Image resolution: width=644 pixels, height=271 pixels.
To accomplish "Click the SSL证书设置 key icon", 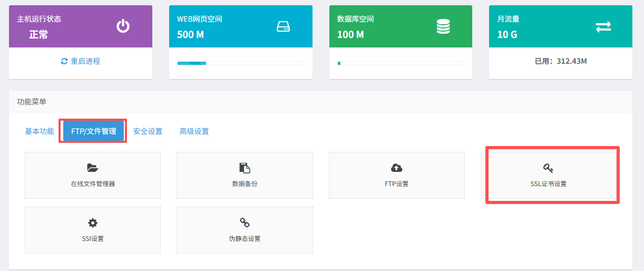I will (548, 168).
